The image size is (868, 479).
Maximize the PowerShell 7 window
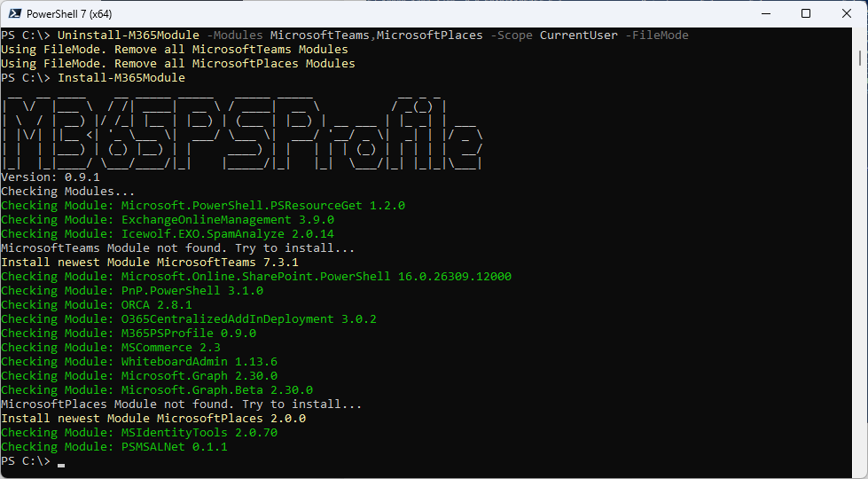(x=806, y=14)
